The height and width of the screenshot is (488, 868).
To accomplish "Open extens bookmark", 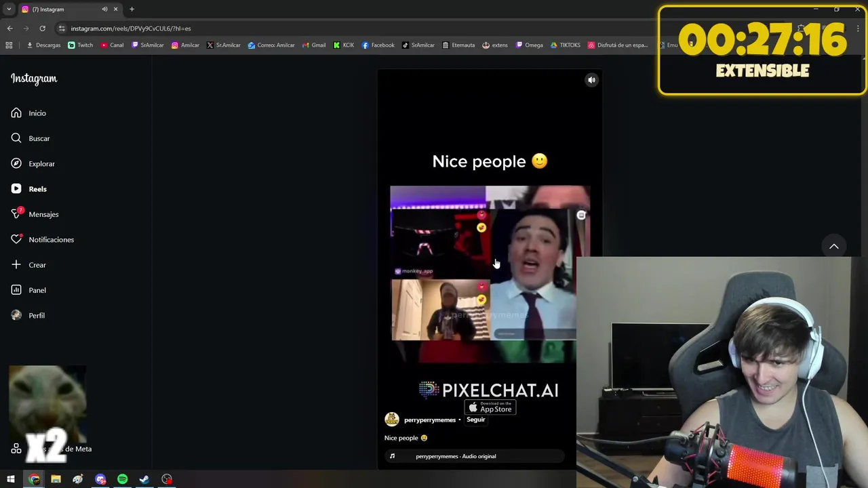I will pyautogui.click(x=495, y=45).
